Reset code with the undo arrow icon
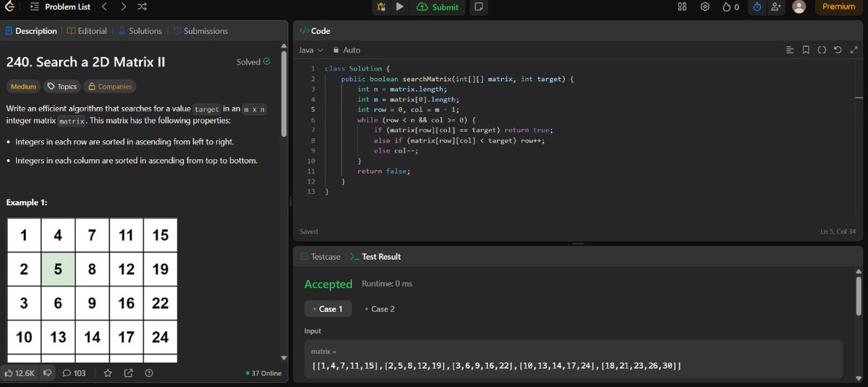The height and width of the screenshot is (387, 868). 838,50
